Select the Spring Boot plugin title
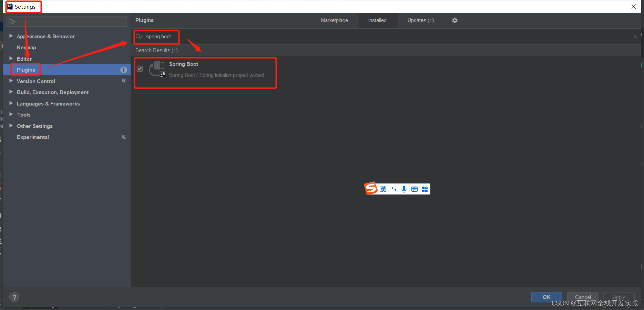 click(x=184, y=64)
